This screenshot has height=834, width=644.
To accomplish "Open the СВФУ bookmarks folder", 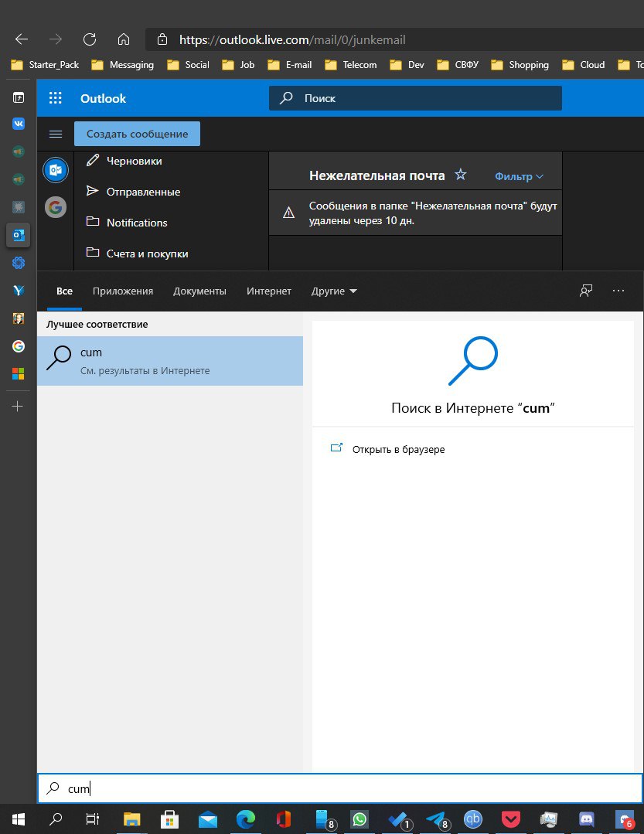I will [x=458, y=64].
